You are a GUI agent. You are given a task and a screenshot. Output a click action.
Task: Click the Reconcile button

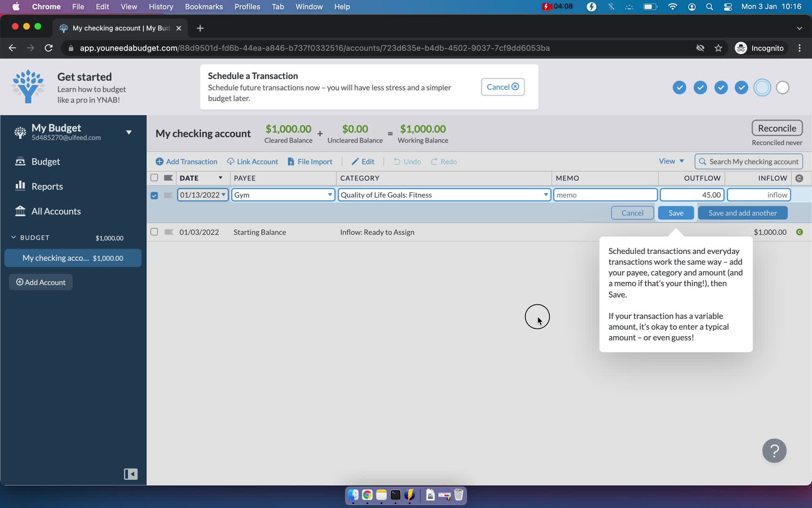[776, 127]
